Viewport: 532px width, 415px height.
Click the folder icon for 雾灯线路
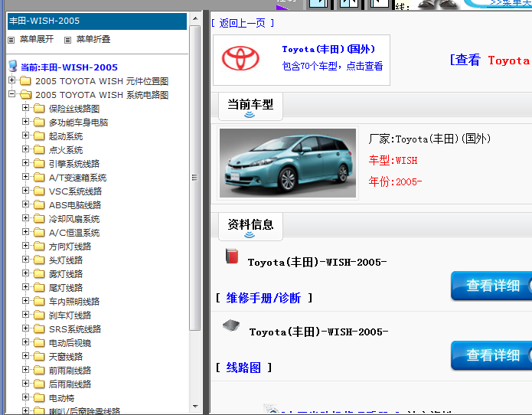coord(39,273)
